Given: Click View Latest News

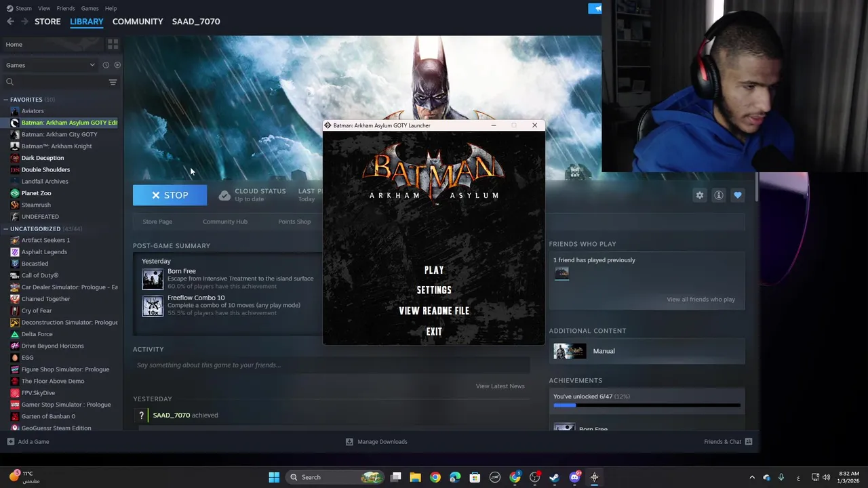Looking at the screenshot, I should click(500, 386).
